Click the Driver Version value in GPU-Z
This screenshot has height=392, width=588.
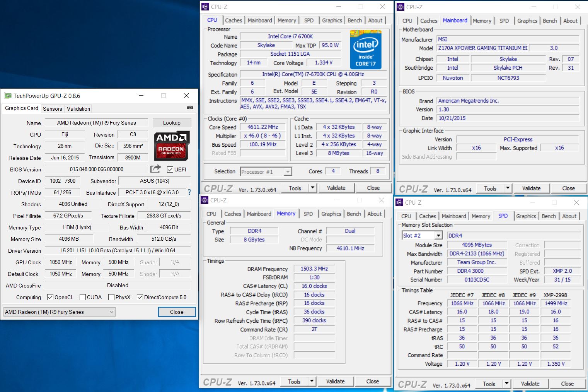point(118,250)
